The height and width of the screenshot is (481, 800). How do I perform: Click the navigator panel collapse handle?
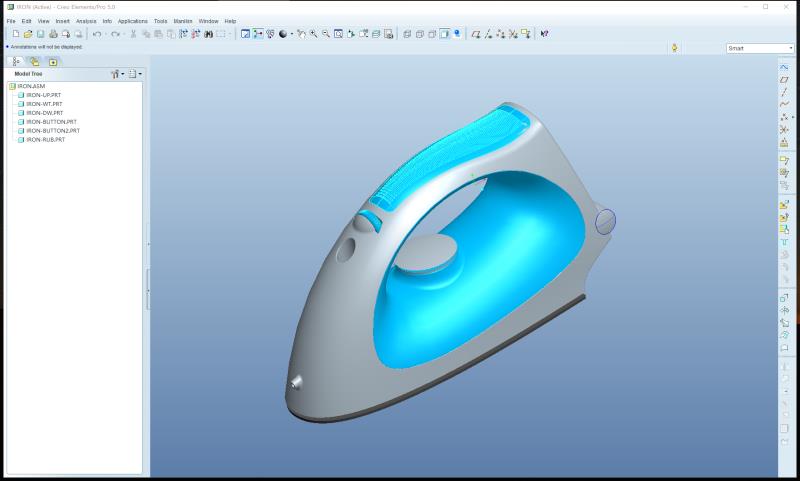(148, 290)
